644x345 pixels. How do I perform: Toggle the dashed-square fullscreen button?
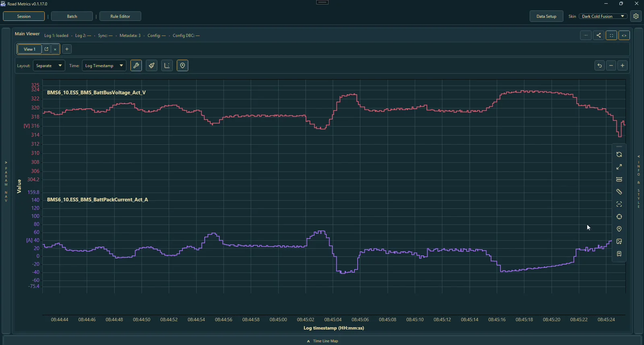(611, 35)
